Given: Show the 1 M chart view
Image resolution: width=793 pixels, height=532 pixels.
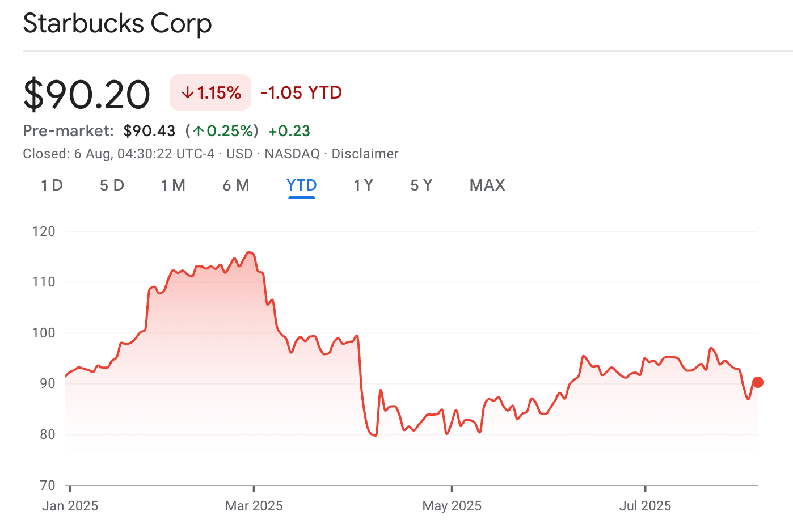Looking at the screenshot, I should point(173,185).
